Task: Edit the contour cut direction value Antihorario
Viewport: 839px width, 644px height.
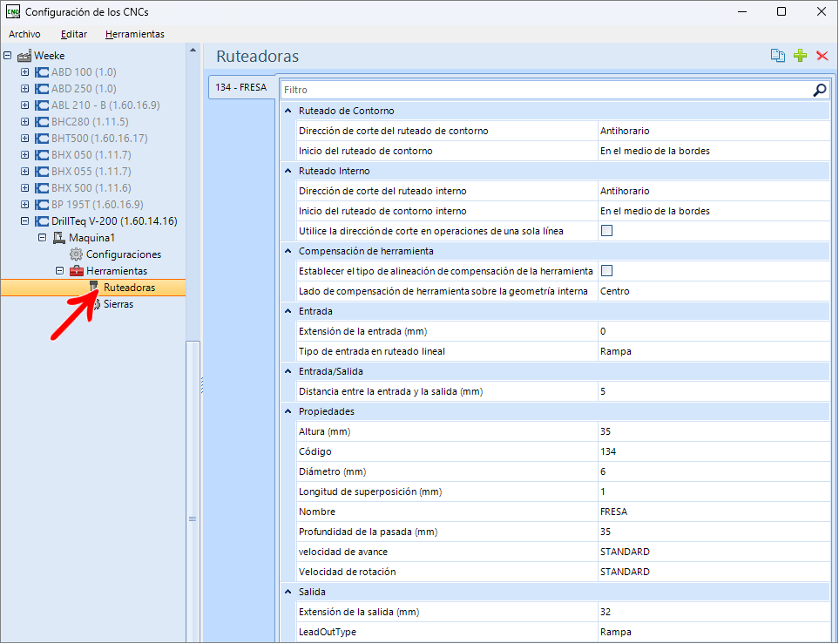Action: [714, 132]
